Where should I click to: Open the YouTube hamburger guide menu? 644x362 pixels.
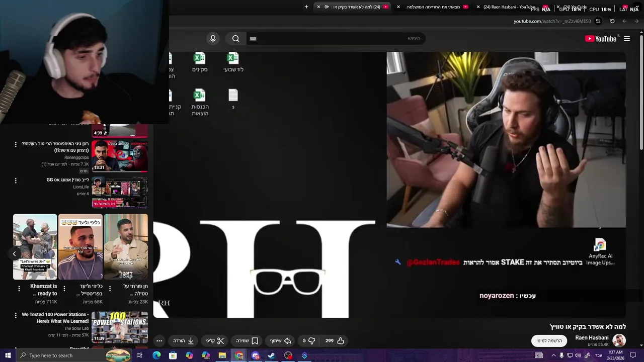tap(627, 39)
